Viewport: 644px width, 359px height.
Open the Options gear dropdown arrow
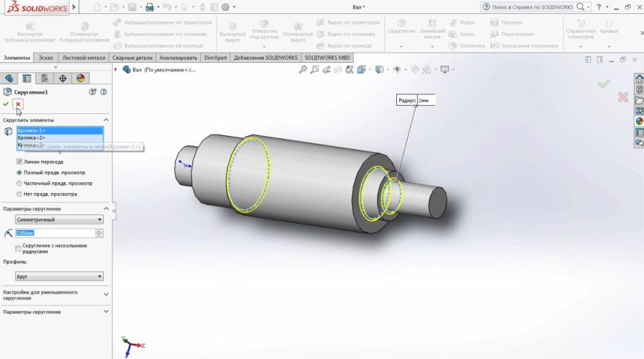[x=234, y=7]
